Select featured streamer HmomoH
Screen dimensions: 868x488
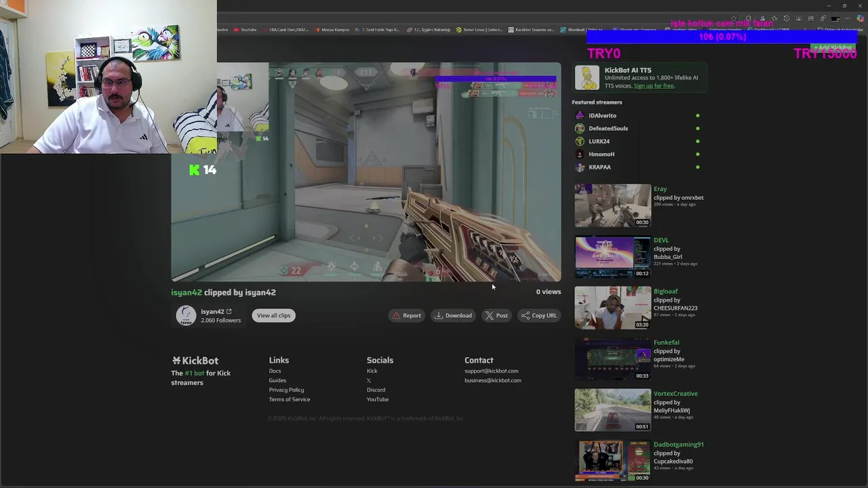coord(601,155)
